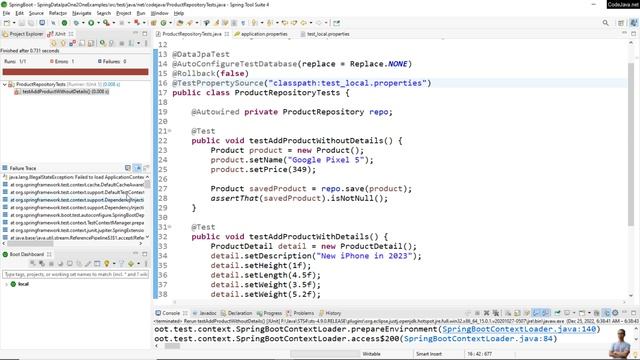Click Boot Dashboard tag filter input field
The height and width of the screenshot is (360, 640).
[x=76, y=274]
